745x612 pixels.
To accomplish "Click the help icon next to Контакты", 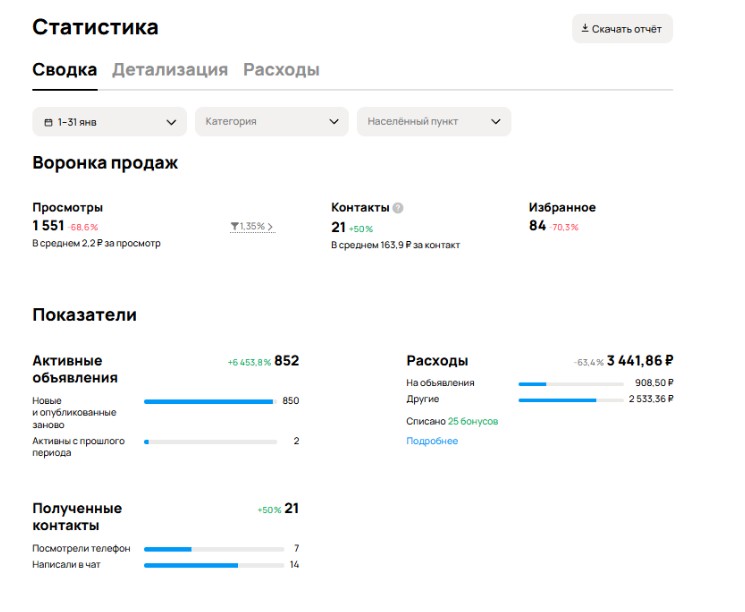I will (x=398, y=208).
